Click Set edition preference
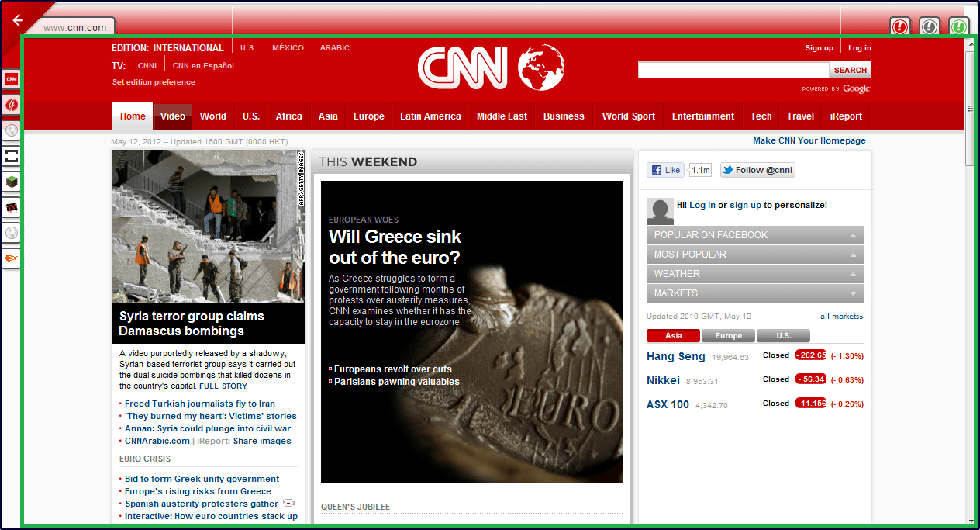980x530 pixels. pyautogui.click(x=154, y=82)
